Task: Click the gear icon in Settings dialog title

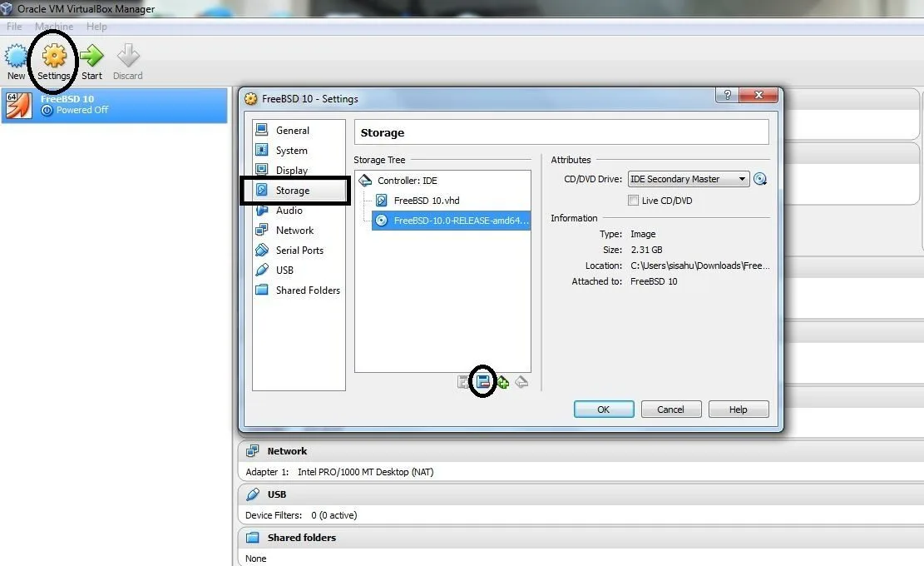Action: 251,99
